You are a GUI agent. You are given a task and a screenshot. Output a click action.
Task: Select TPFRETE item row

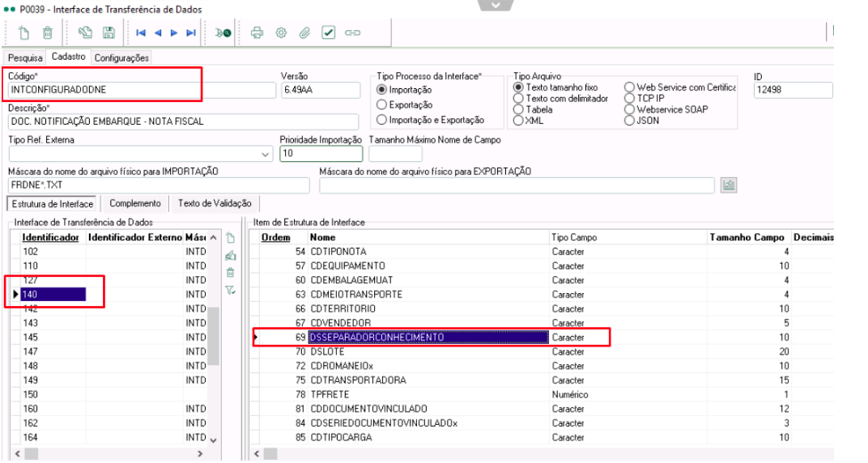click(x=542, y=395)
